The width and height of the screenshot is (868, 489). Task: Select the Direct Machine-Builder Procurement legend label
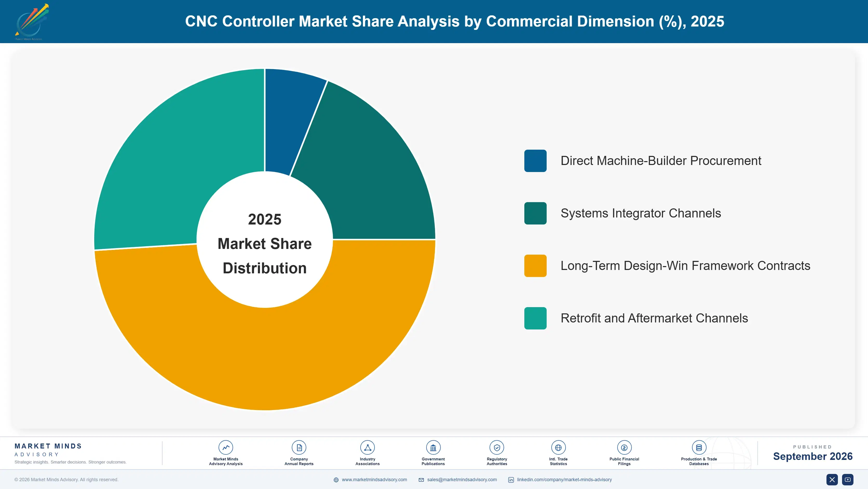[661, 161]
